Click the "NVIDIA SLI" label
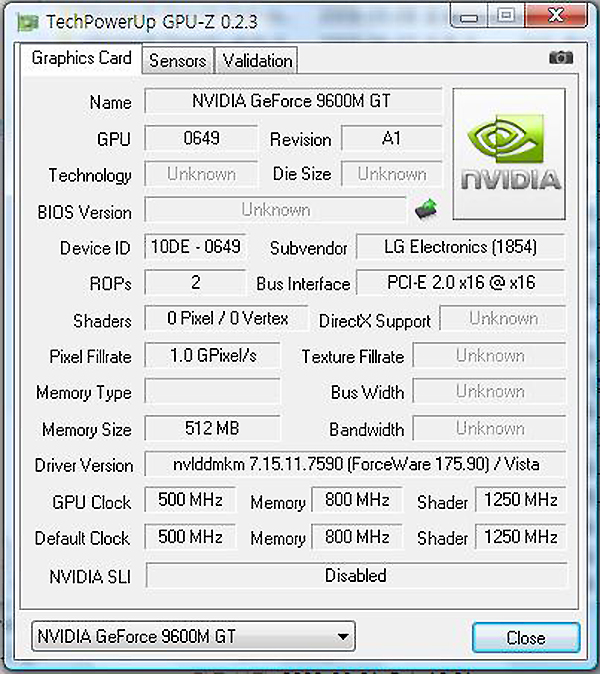 [x=90, y=577]
